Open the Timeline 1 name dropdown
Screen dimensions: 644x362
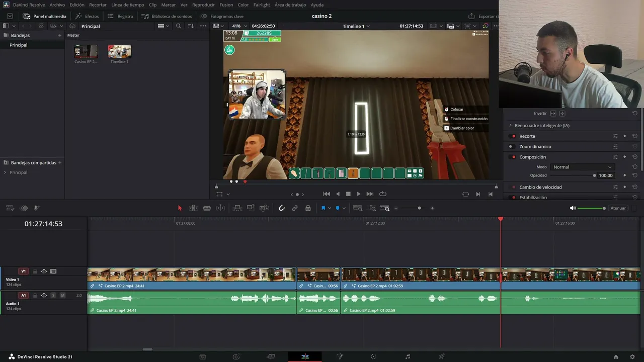click(356, 26)
